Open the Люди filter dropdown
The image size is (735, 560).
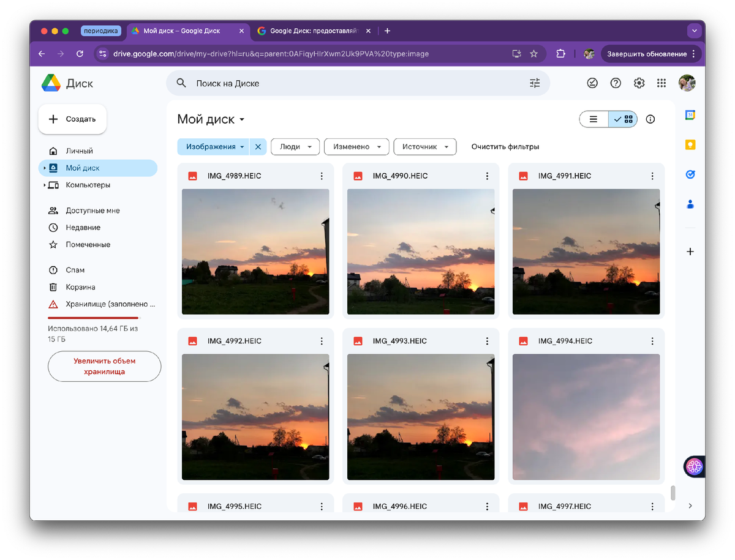coord(295,147)
